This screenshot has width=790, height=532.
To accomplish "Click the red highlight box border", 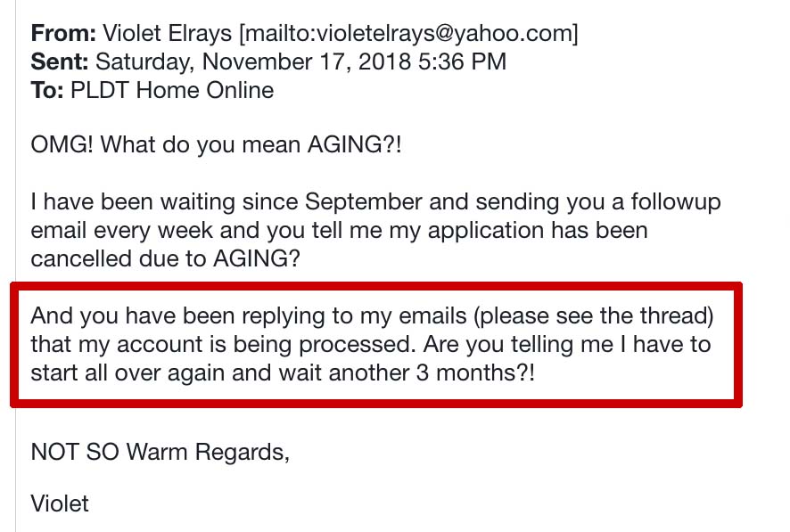I will (x=374, y=288).
